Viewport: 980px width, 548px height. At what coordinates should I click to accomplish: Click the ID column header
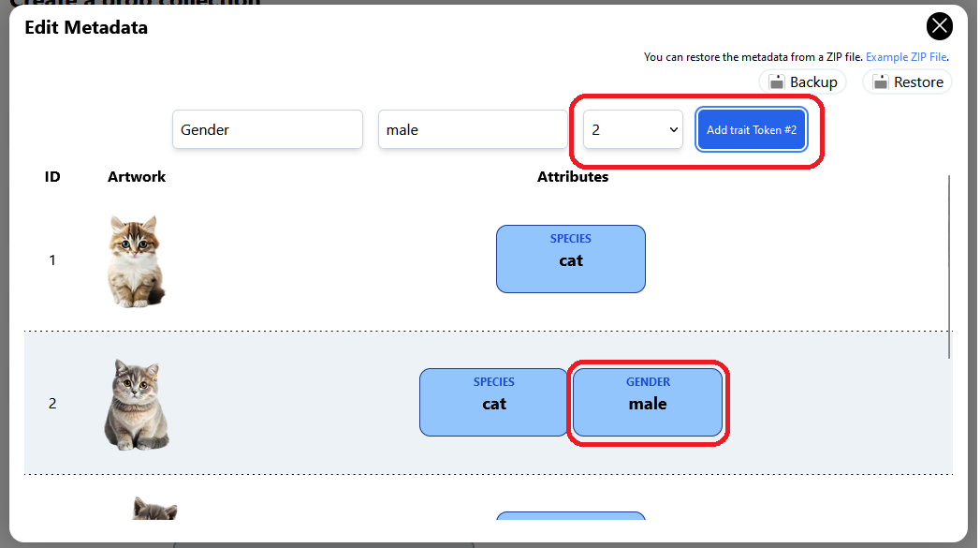52,176
